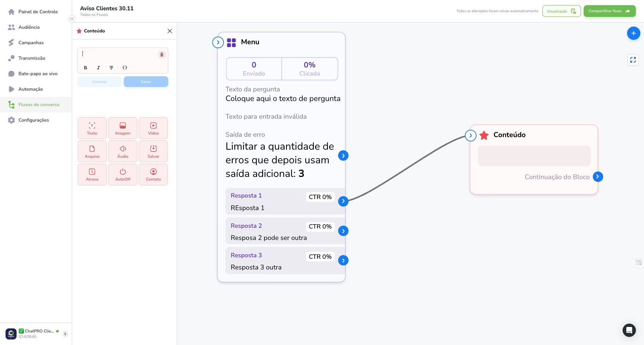The width and height of the screenshot is (644, 345).
Task: Select Resposta 3 answer row
Action: point(285,261)
